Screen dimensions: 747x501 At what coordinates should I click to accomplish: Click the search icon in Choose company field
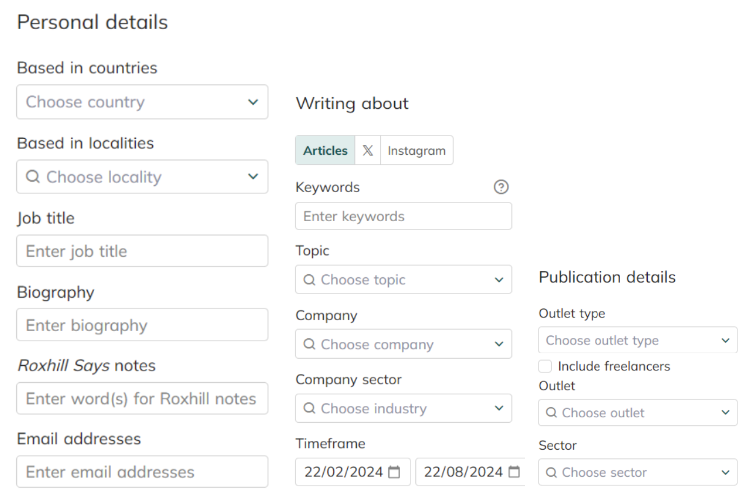pos(309,344)
